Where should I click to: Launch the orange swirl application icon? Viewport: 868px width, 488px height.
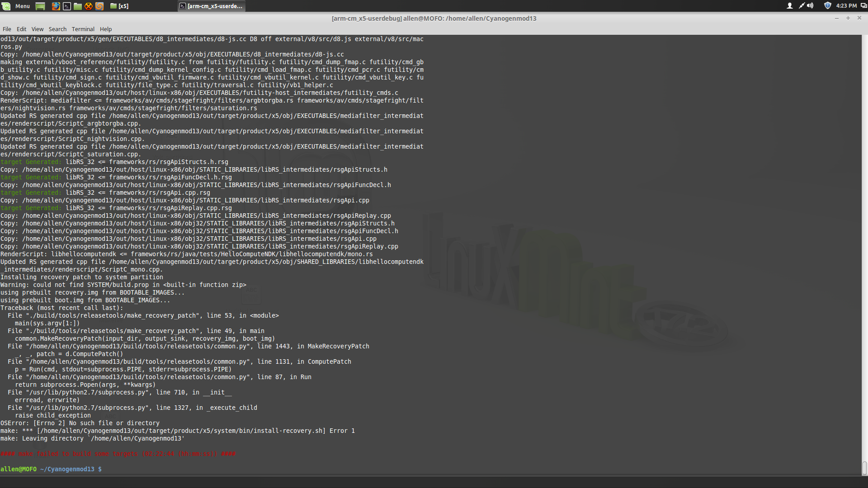click(99, 6)
